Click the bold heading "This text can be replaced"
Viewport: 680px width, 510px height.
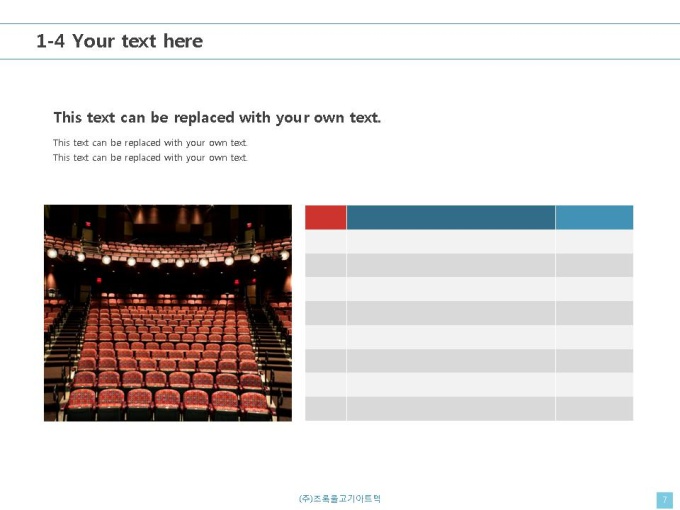coord(217,118)
